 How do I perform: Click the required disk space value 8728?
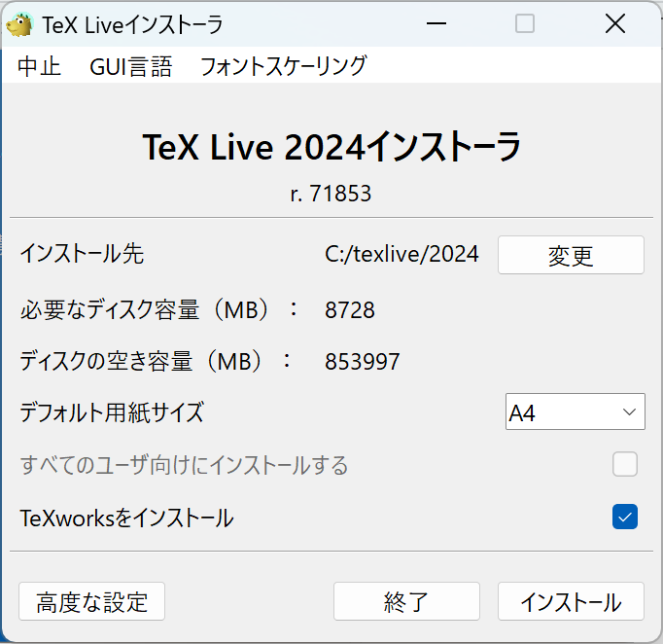coord(350,310)
